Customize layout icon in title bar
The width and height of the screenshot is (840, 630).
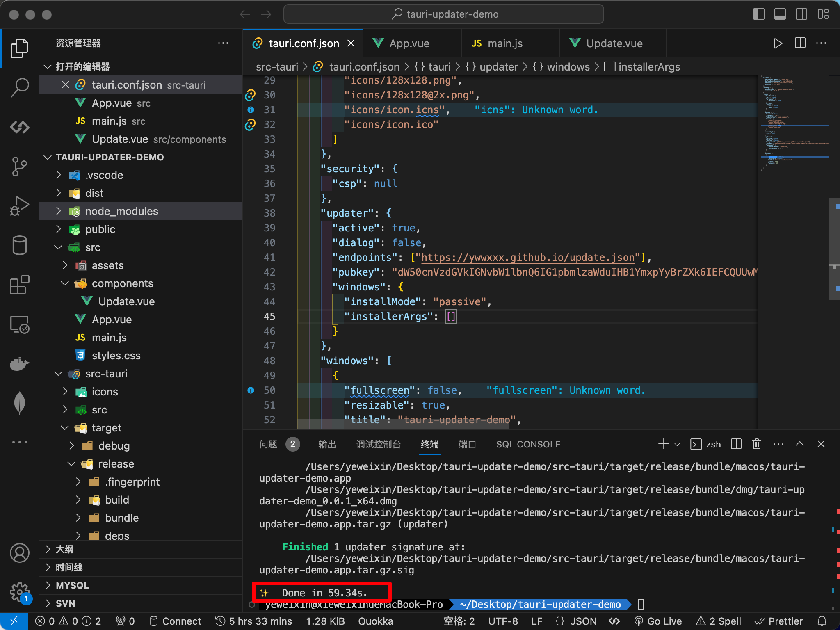(x=823, y=14)
